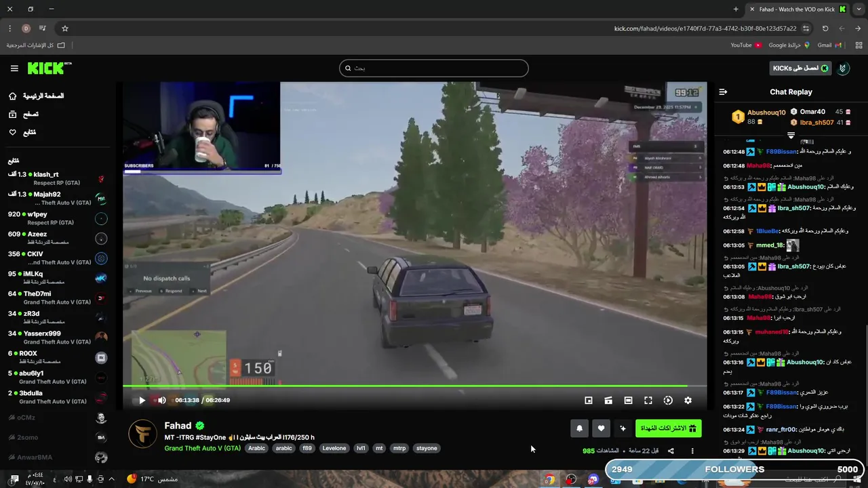Open Chrome three-dot menu
Screen dimensions: 868x488
coord(9,28)
